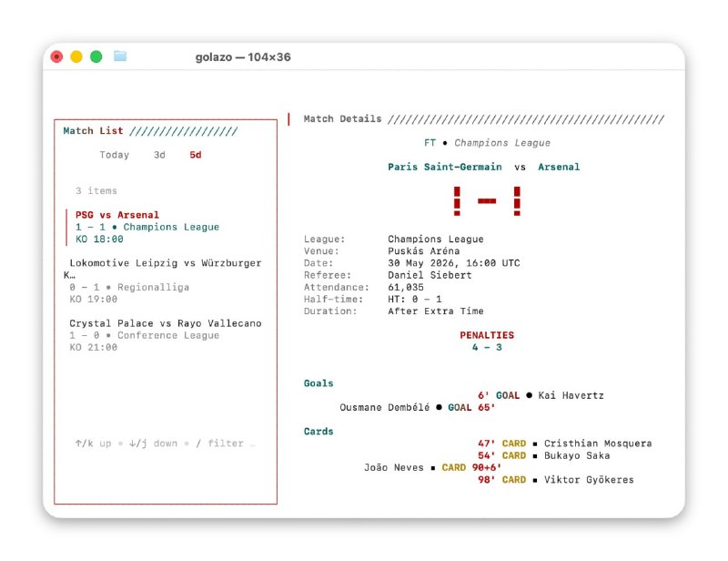Click attendance value 61,035

(406, 287)
